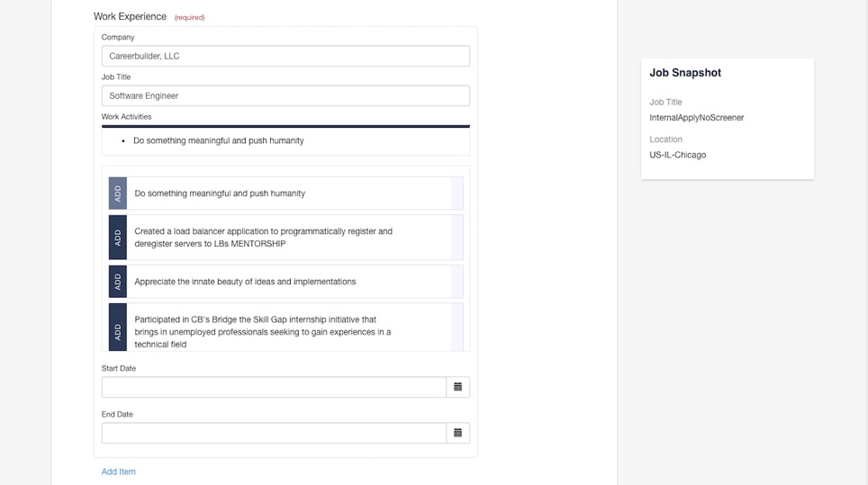Select the CB's Bridge internship suggestion text

click(263, 330)
